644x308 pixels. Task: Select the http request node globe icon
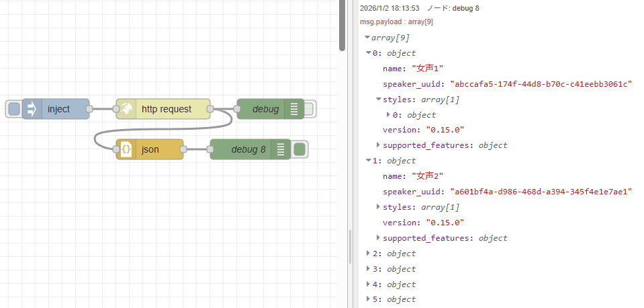click(x=126, y=109)
